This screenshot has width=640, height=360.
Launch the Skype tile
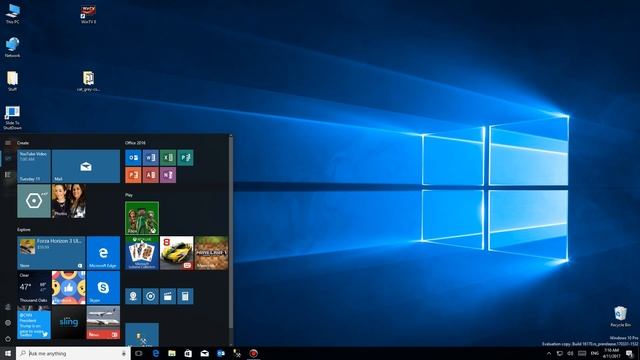[x=103, y=288]
